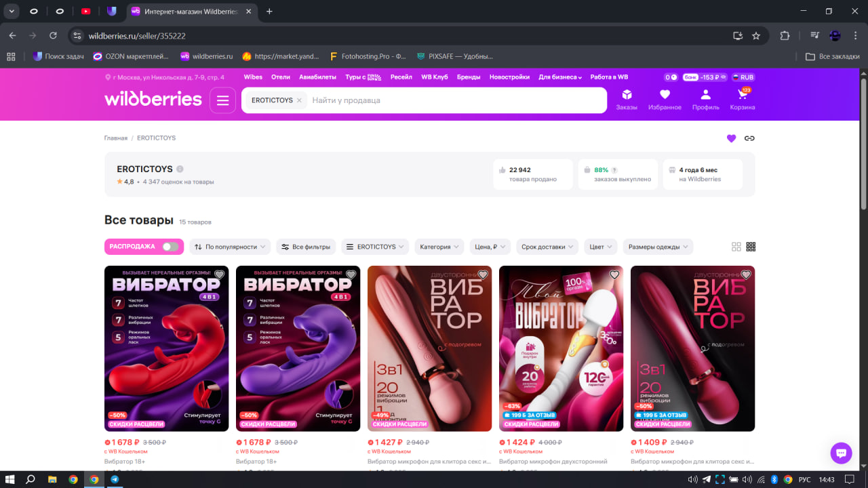Open the Chrome apps grid in bookmarks bar

11,56
